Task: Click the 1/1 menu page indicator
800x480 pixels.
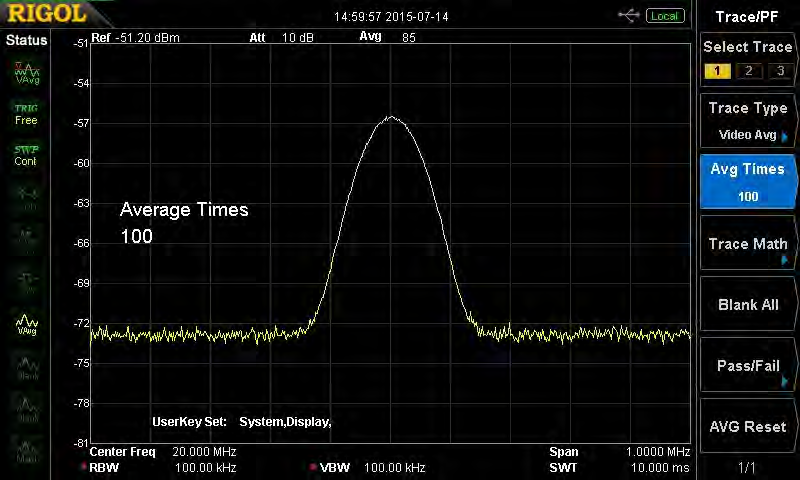Action: (x=747, y=467)
